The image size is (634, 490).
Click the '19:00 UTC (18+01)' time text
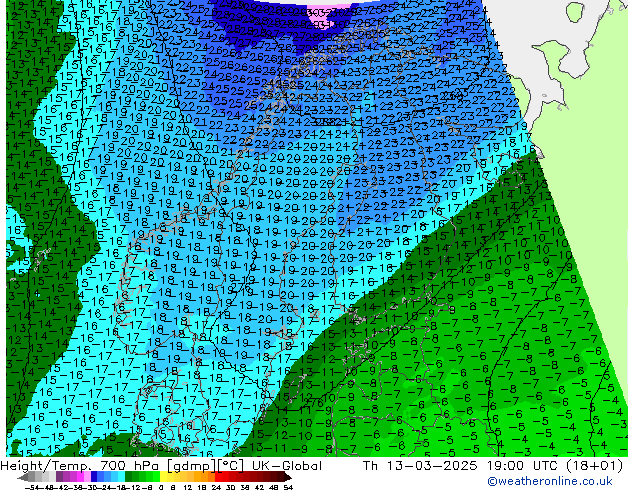554,466
